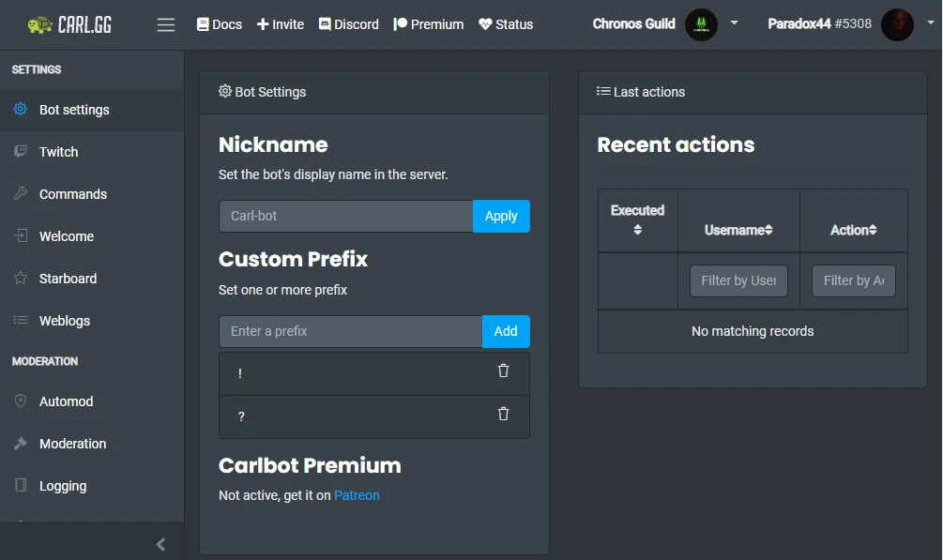Open Bot settings in the sidebar
943x560 pixels.
(74, 110)
